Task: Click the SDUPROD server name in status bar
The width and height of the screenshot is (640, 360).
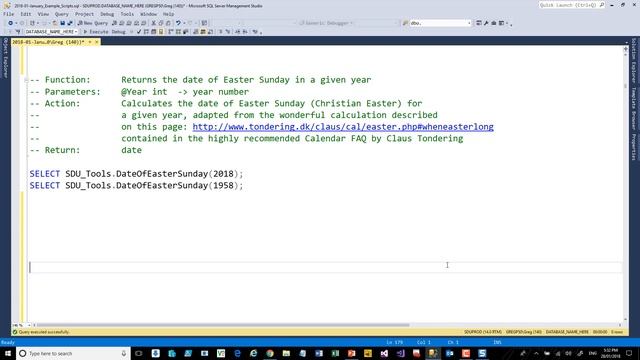Action: 482,332
